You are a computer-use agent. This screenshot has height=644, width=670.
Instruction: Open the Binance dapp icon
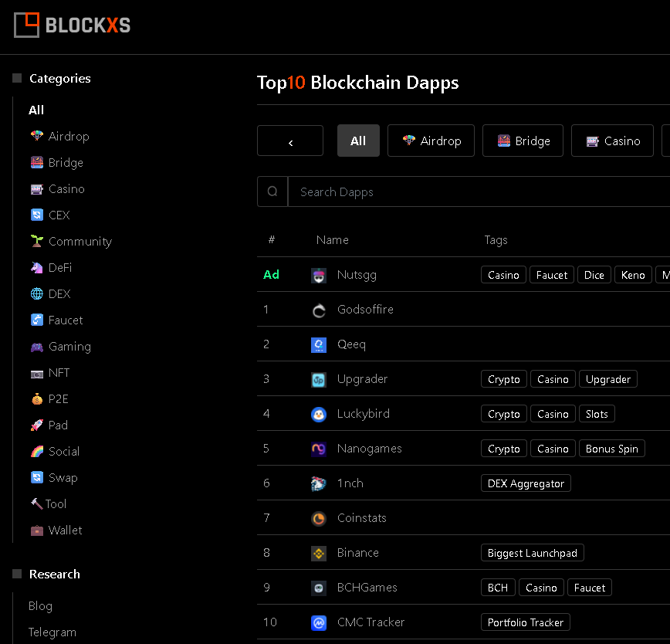pos(319,553)
